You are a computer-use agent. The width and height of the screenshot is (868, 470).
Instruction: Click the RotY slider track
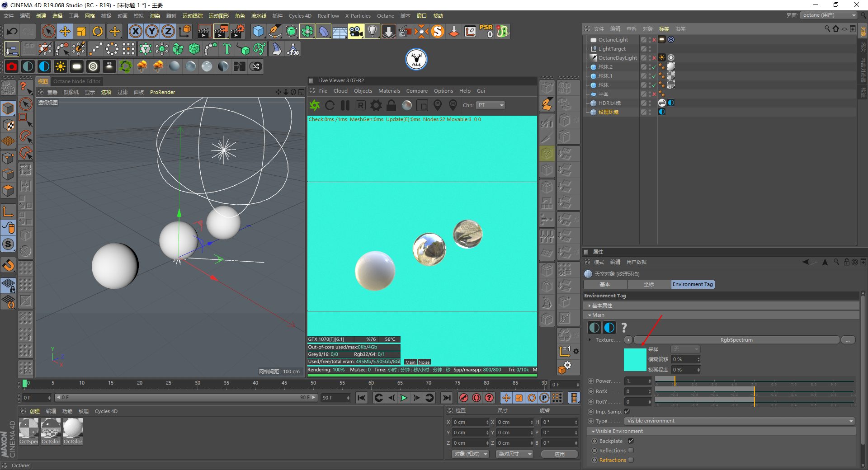(x=754, y=401)
